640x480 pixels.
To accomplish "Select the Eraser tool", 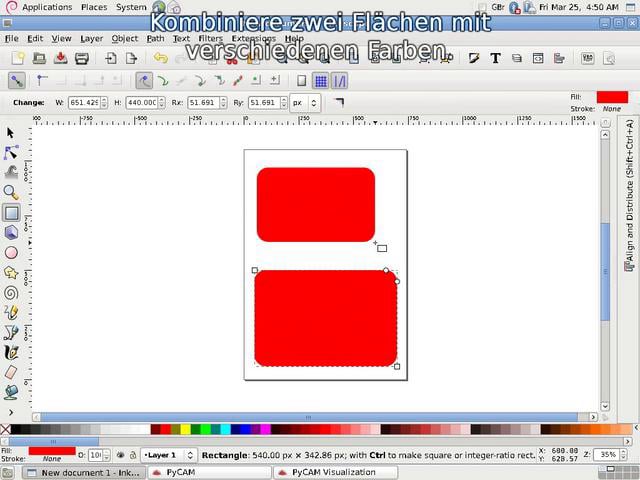I will click(x=11, y=372).
